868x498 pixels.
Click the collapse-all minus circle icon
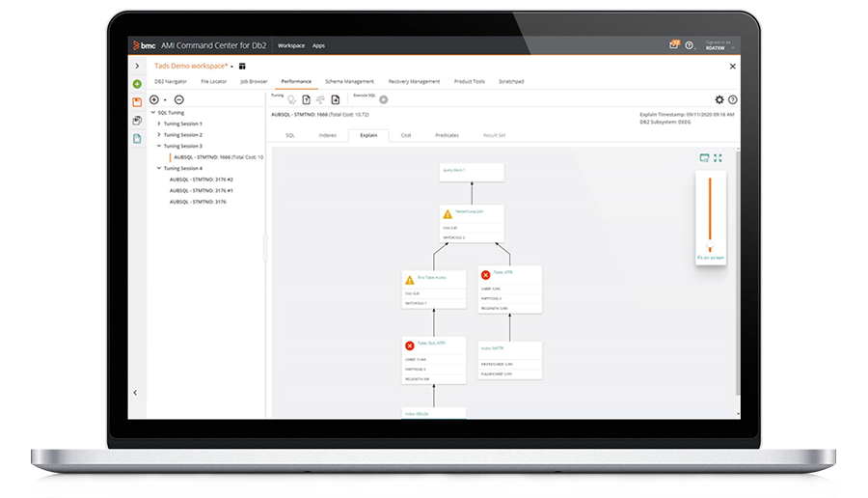click(178, 99)
